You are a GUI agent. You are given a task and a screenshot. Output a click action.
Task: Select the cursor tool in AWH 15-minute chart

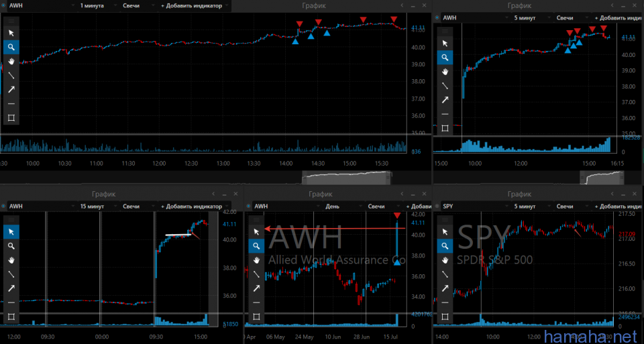click(11, 232)
